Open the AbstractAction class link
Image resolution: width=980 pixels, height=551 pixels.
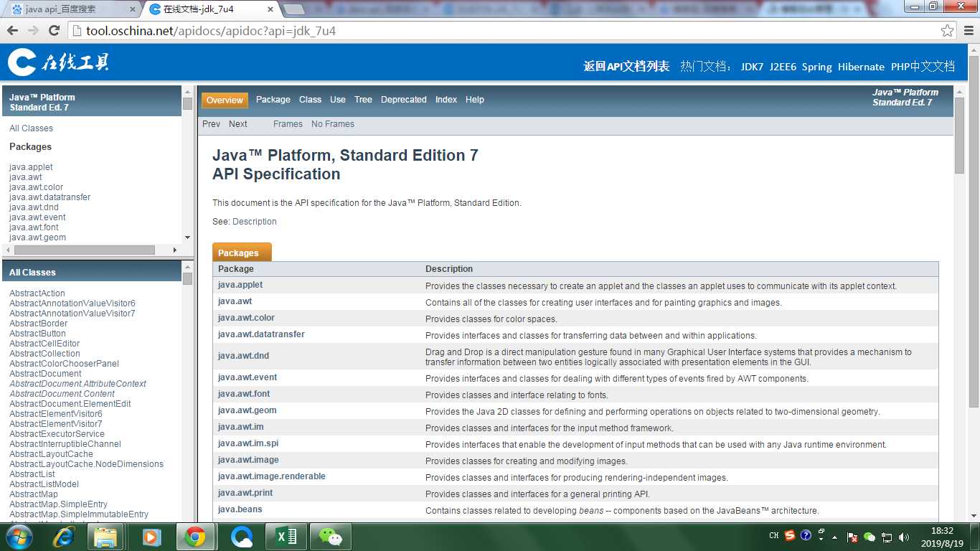pyautogui.click(x=37, y=293)
